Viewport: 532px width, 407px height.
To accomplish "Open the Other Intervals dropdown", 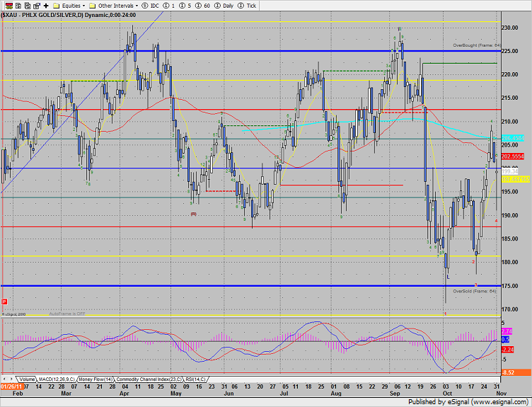I will (x=114, y=6).
